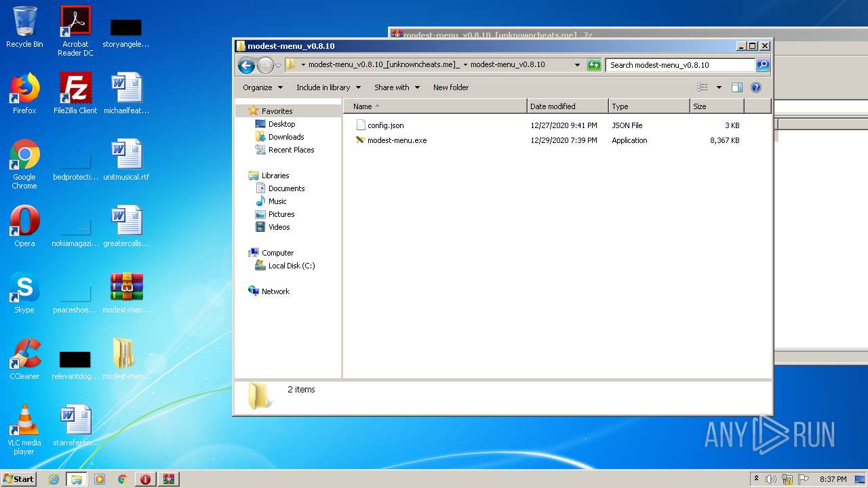
Task: Refresh the folder via address bar button
Action: (x=594, y=65)
